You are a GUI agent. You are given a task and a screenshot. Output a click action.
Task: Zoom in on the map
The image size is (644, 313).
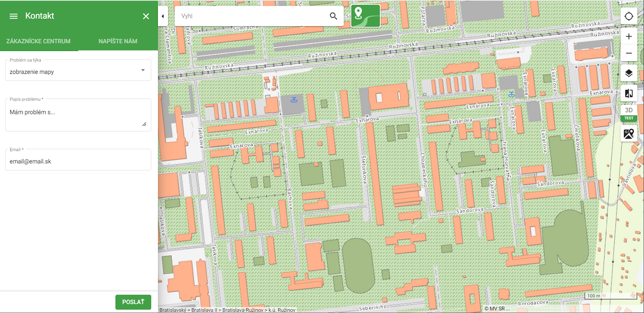coord(629,37)
